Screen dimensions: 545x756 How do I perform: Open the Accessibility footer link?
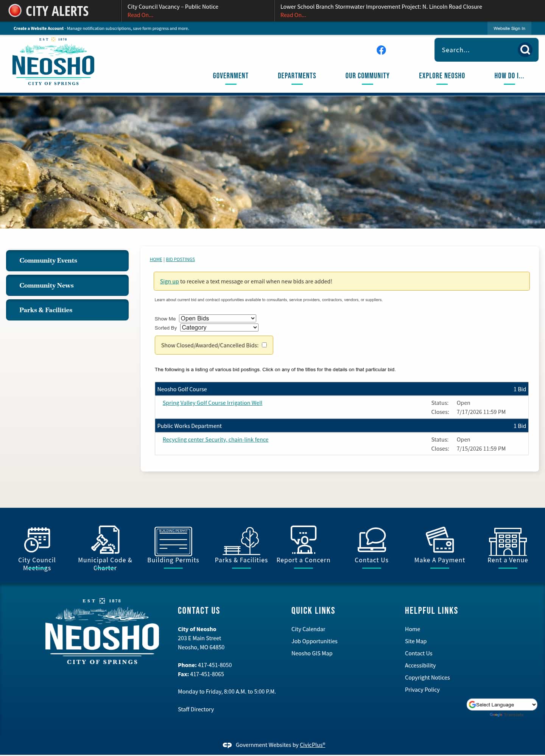point(420,666)
